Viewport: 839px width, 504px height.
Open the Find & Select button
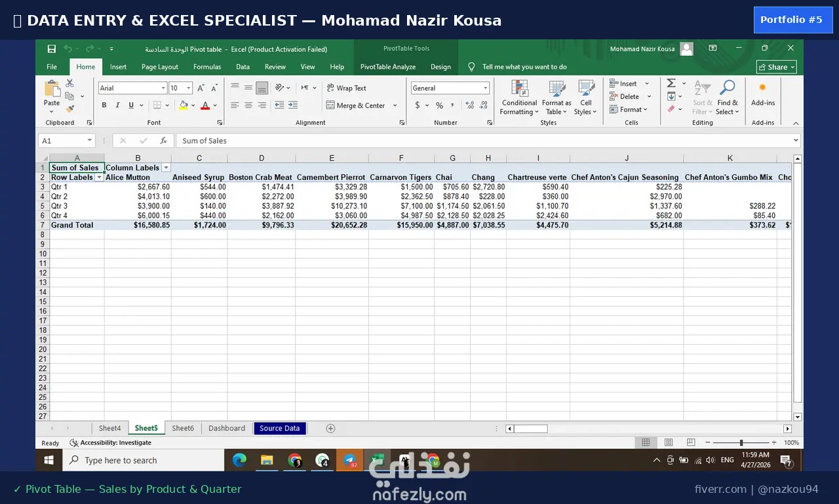point(728,98)
